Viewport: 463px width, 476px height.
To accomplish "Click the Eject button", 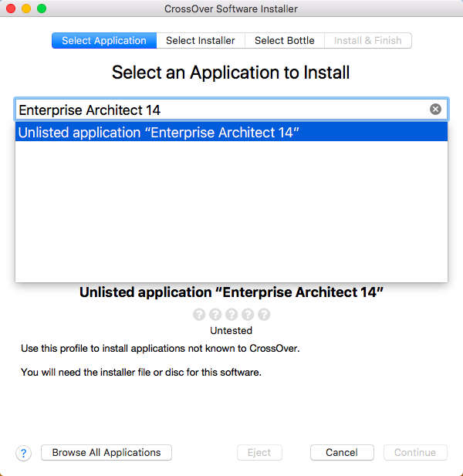I will click(259, 453).
